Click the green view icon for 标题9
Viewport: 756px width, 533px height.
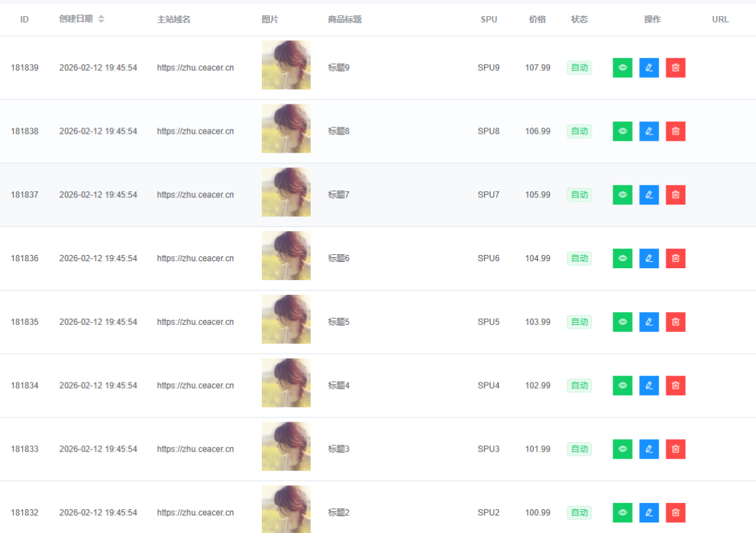pyautogui.click(x=622, y=67)
